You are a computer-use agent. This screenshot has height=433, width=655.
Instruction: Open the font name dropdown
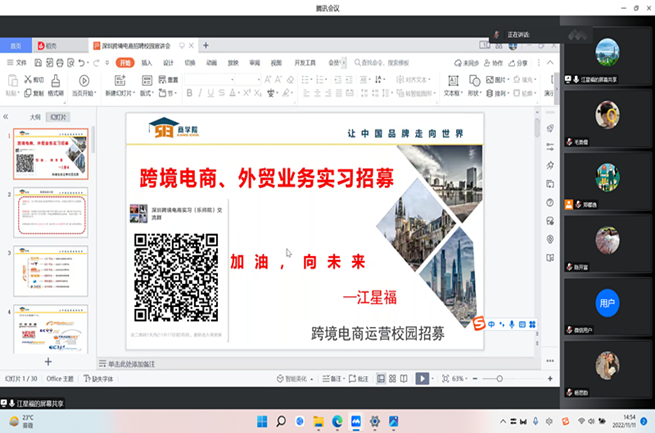(x=232, y=79)
